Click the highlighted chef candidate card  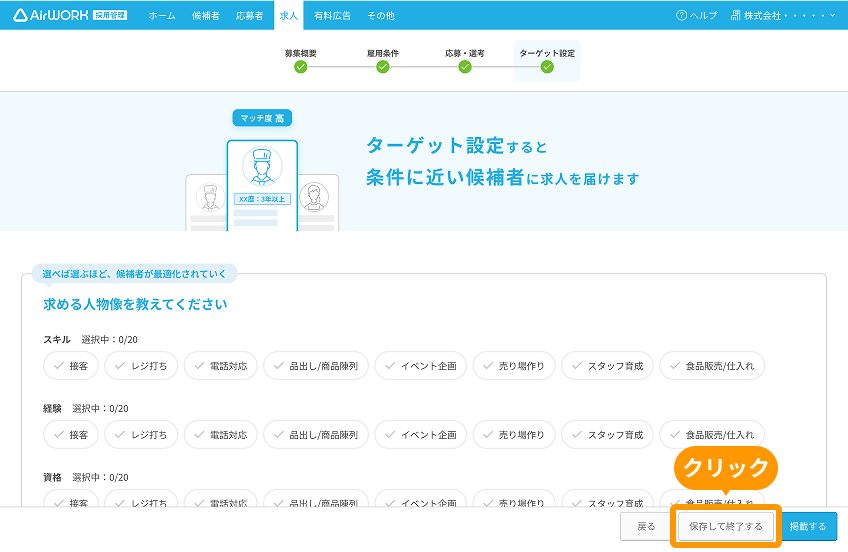262,185
